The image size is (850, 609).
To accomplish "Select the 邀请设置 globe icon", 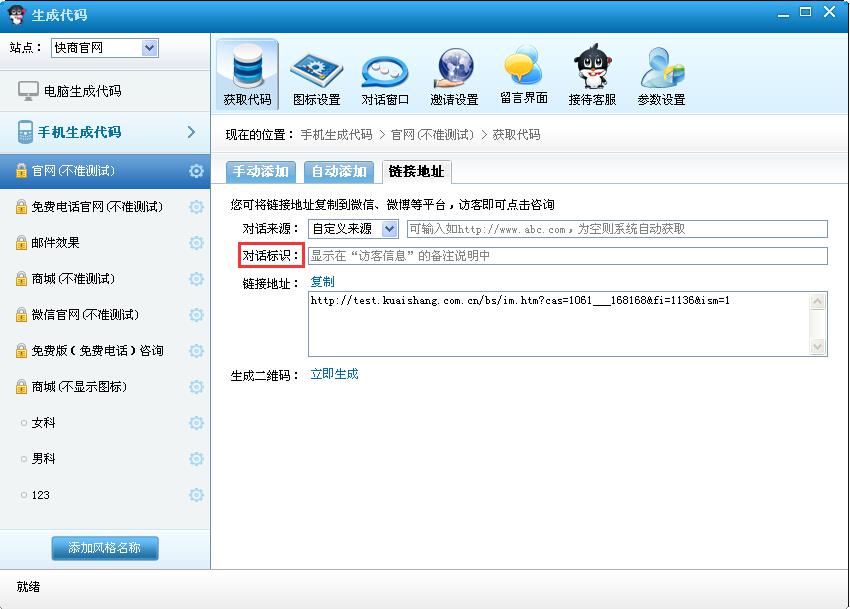I will (x=454, y=68).
